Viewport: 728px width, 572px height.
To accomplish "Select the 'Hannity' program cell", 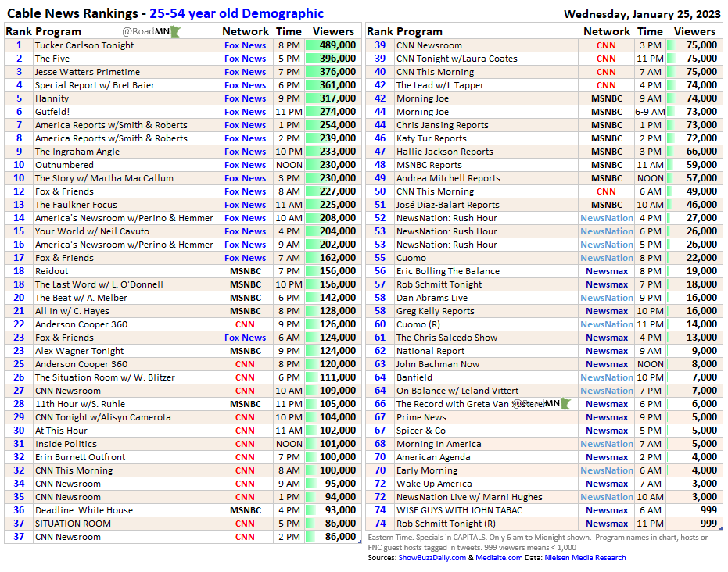I will click(125, 98).
